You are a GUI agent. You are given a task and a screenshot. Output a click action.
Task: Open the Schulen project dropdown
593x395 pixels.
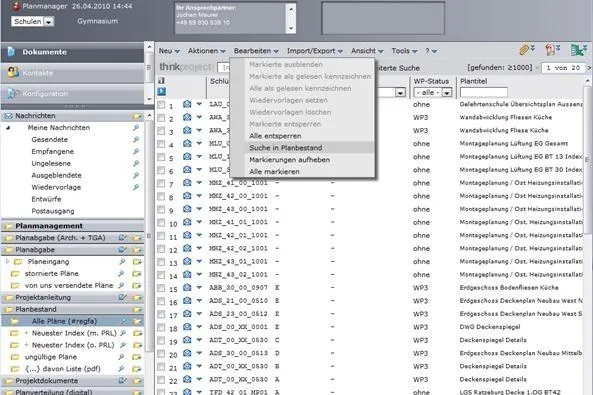[x=49, y=22]
